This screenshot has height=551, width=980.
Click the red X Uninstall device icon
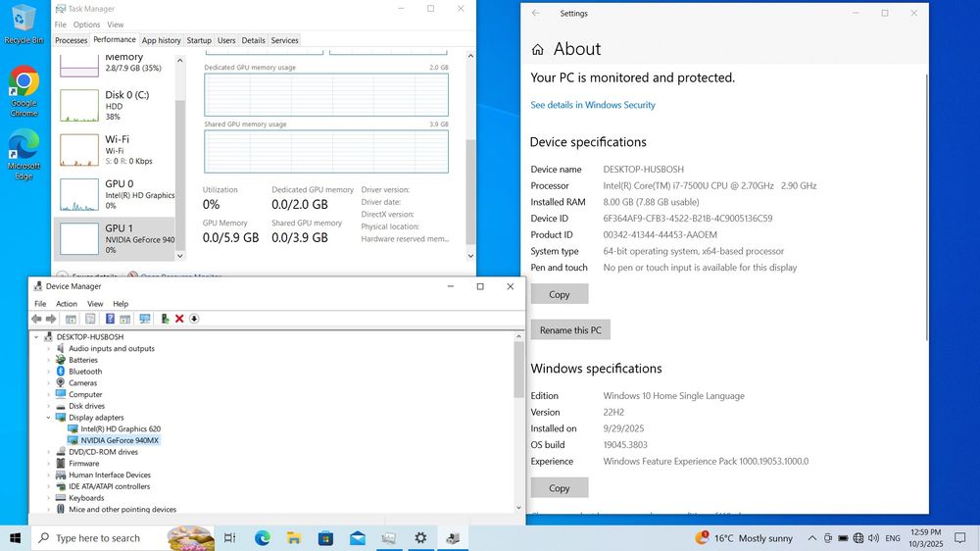coord(179,319)
